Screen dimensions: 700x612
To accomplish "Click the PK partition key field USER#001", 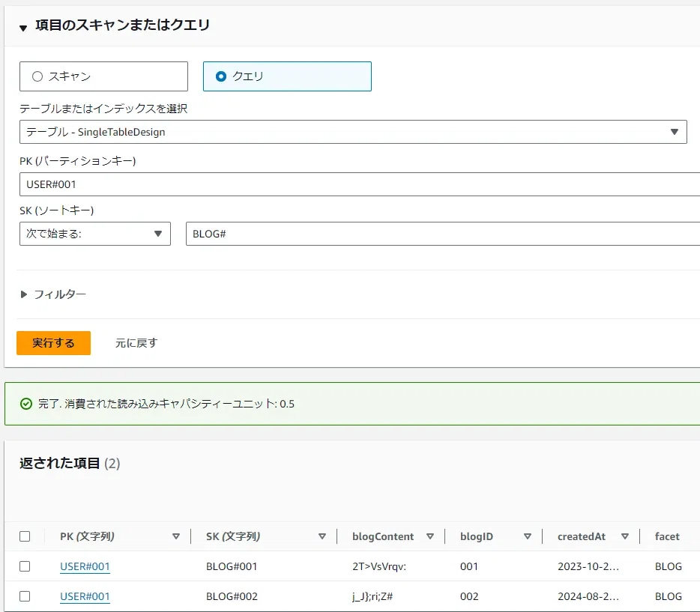I will pyautogui.click(x=360, y=184).
